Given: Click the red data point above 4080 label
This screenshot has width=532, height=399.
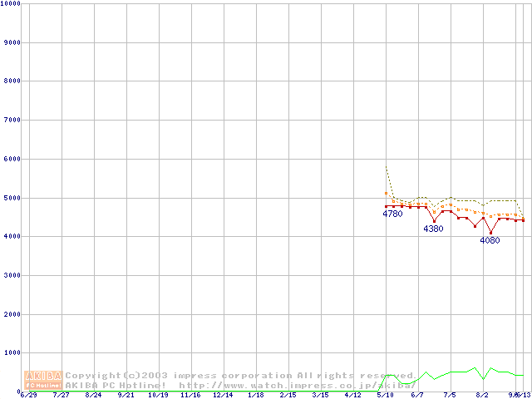Looking at the screenshot, I should pyautogui.click(x=490, y=233).
